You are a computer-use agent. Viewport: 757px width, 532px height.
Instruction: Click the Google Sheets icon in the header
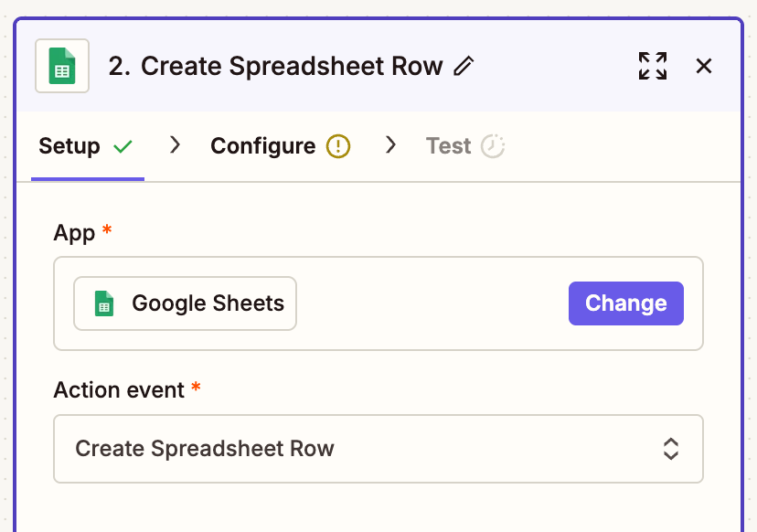point(62,66)
